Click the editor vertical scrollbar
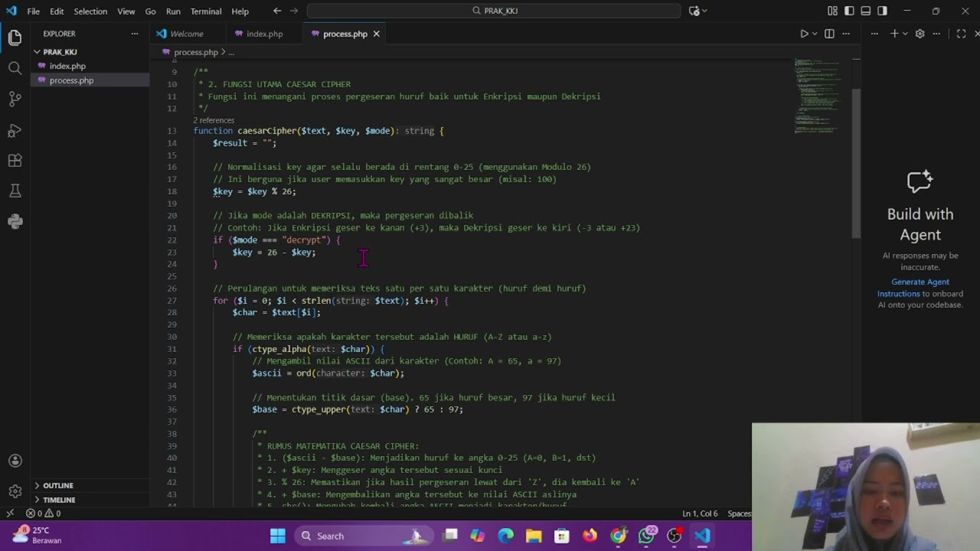The width and height of the screenshot is (980, 551). [x=856, y=162]
